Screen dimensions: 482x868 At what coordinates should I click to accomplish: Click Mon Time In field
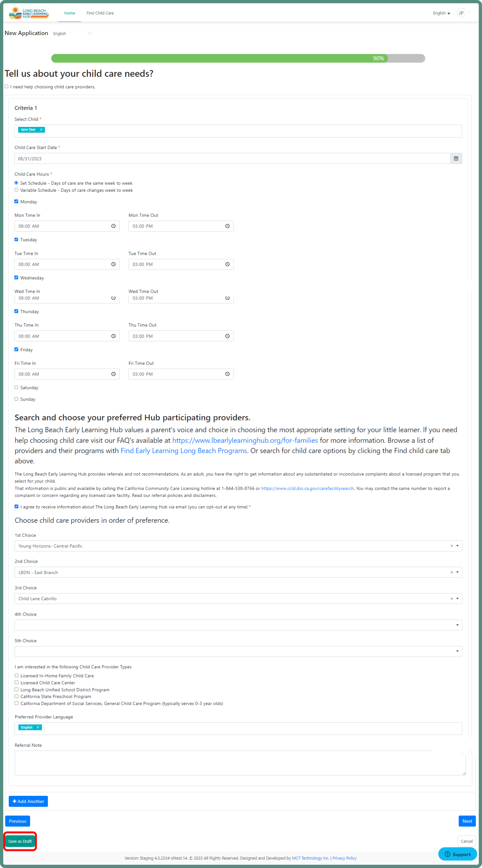pos(67,226)
